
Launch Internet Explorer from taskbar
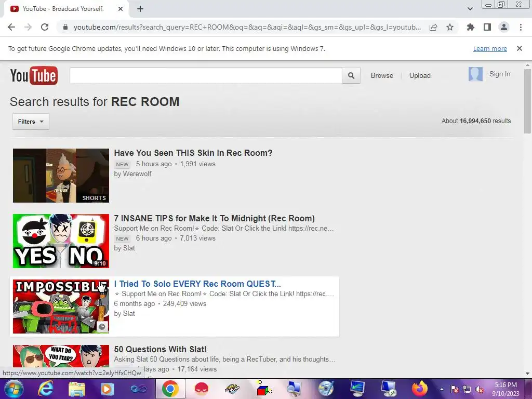pyautogui.click(x=46, y=389)
